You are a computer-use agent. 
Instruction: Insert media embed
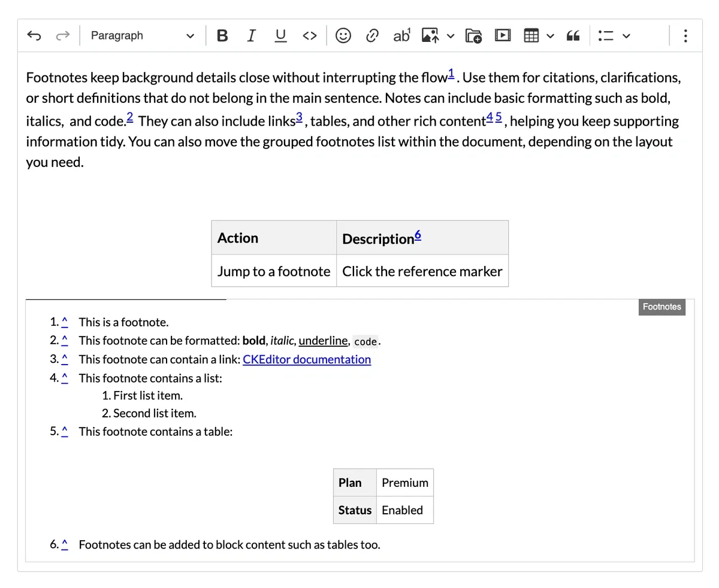tap(502, 36)
